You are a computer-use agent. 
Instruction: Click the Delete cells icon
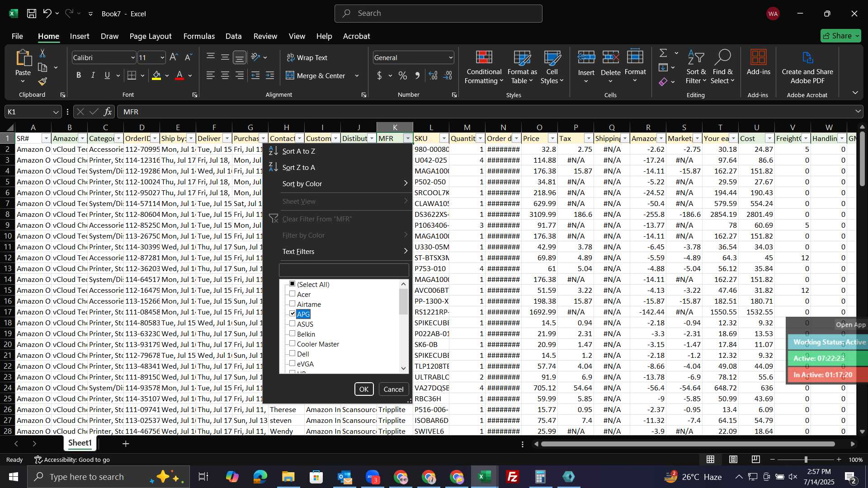click(x=611, y=58)
